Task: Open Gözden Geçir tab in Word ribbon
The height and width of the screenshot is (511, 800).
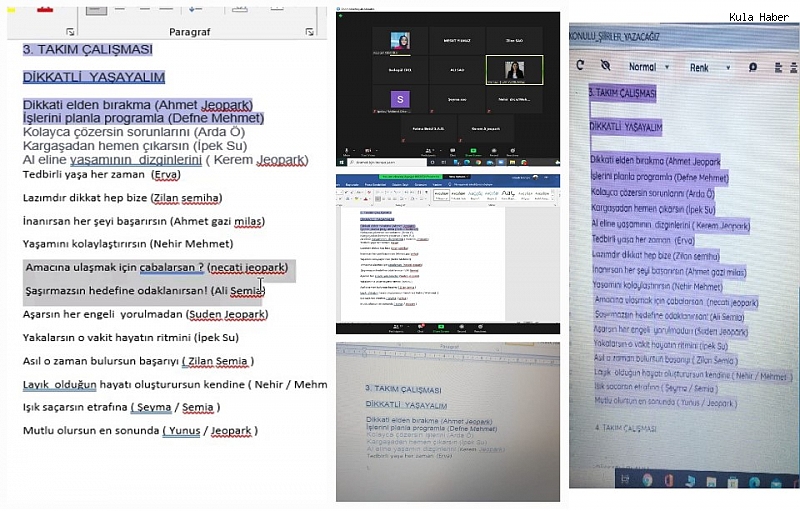Action: 400,185
